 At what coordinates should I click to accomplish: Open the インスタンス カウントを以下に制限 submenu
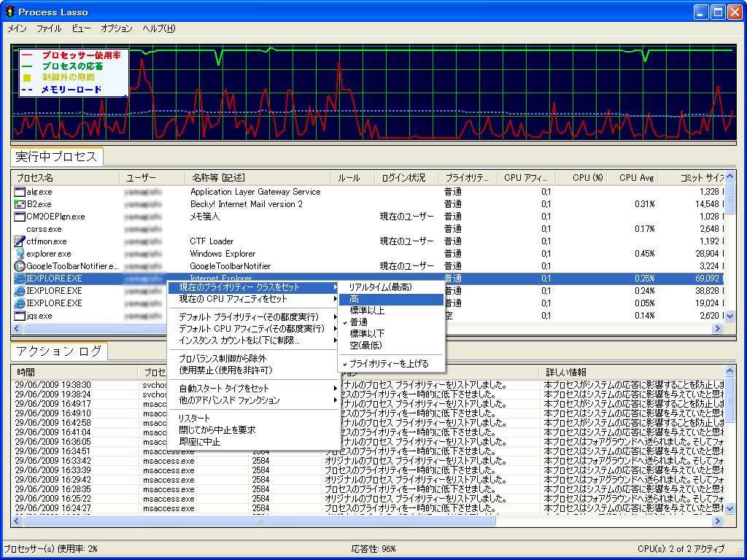[x=253, y=341]
